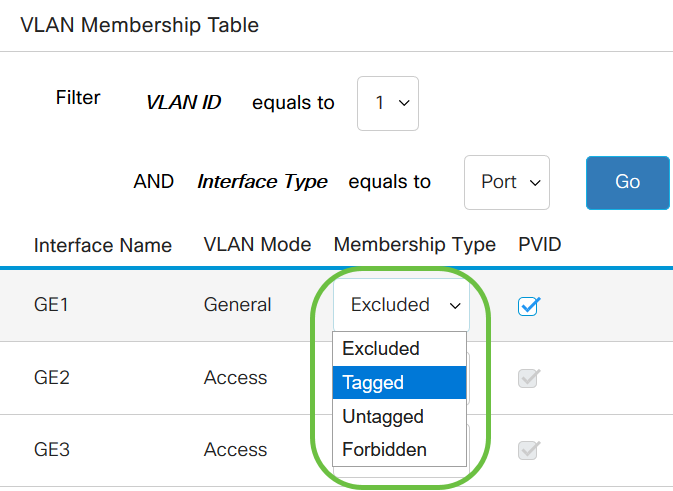Click the PVID column header
Image resolution: width=673 pixels, height=491 pixels.
[x=540, y=245]
